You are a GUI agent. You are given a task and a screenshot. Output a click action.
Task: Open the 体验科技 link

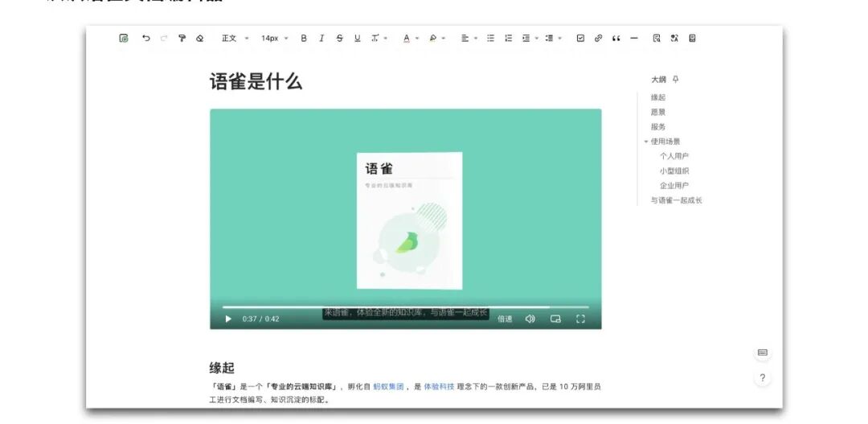(x=439, y=387)
